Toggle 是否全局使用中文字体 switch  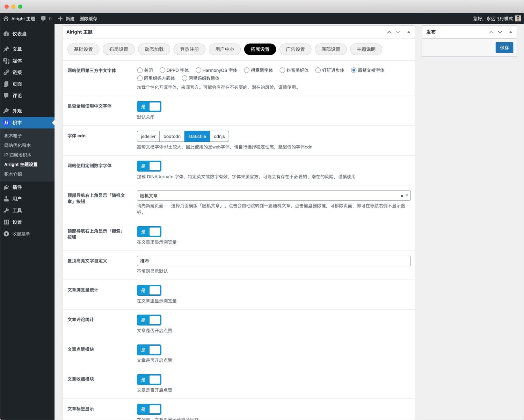149,106
